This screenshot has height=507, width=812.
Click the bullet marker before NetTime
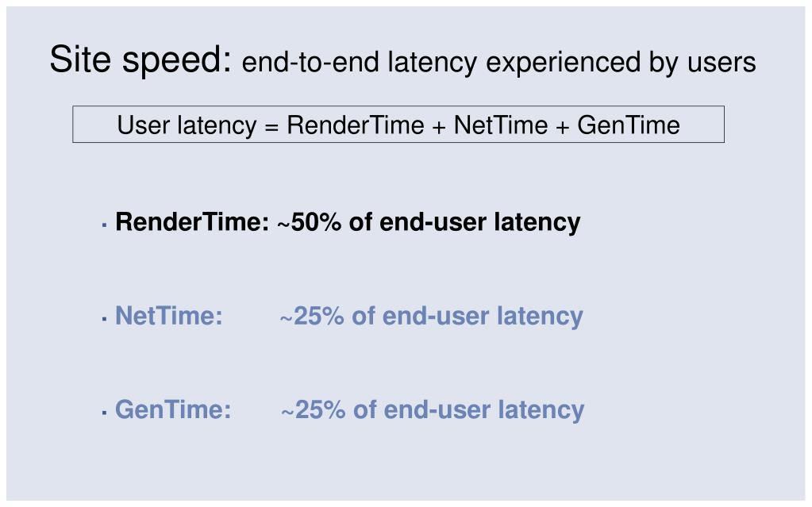click(105, 319)
